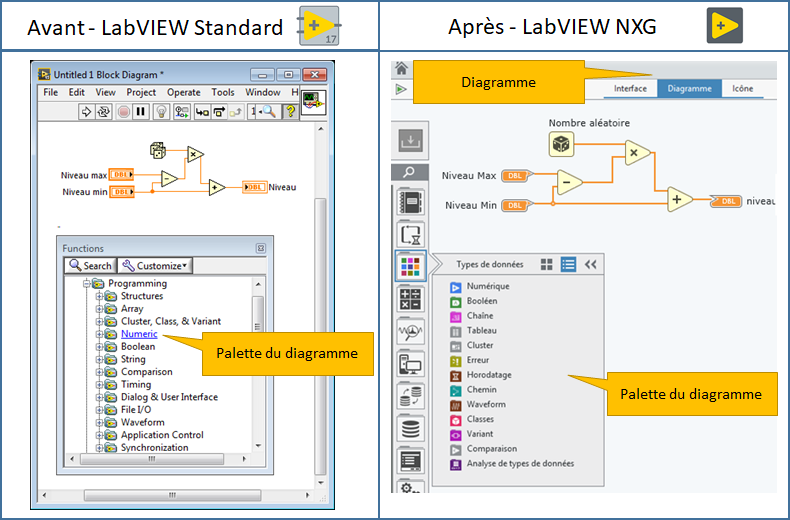Expand the Cluster, Class, & Variant node
This screenshot has height=520, width=790.
[x=99, y=321]
